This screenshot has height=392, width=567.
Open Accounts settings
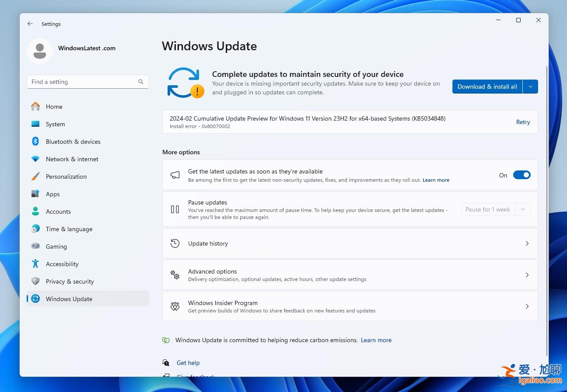click(x=58, y=212)
